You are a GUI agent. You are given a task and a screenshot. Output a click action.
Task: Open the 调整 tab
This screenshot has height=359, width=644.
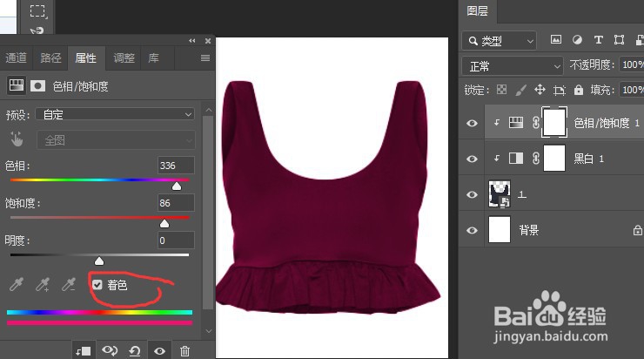pos(124,58)
